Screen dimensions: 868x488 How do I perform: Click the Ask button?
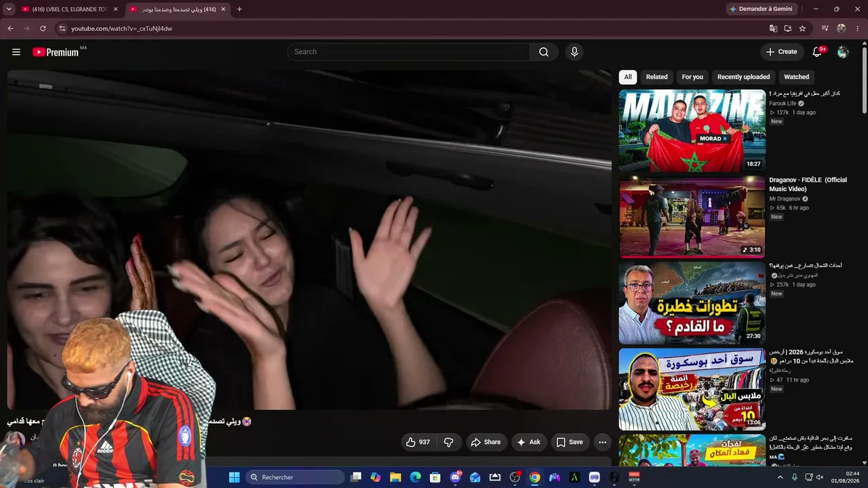click(x=529, y=442)
